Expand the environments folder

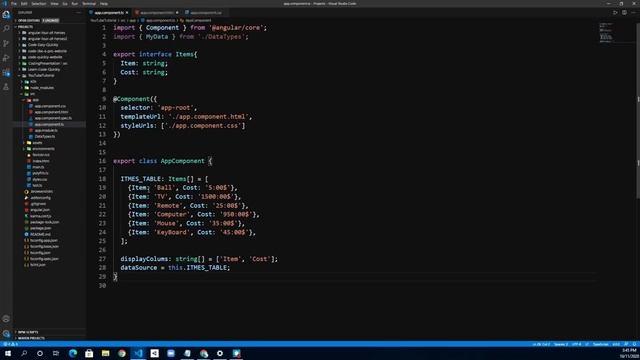click(43, 149)
